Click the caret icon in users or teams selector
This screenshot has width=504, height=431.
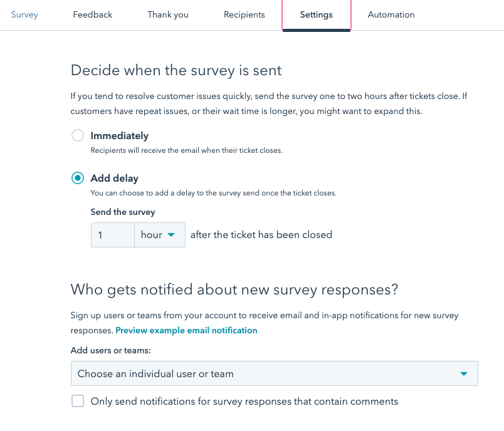(x=464, y=374)
